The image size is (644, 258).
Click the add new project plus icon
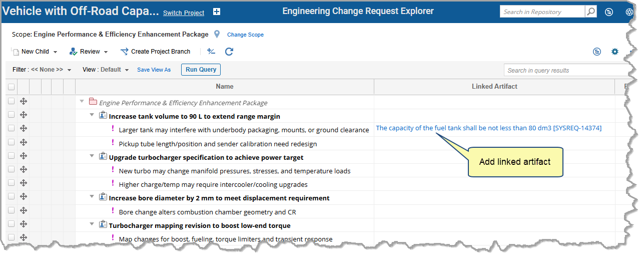tap(216, 12)
